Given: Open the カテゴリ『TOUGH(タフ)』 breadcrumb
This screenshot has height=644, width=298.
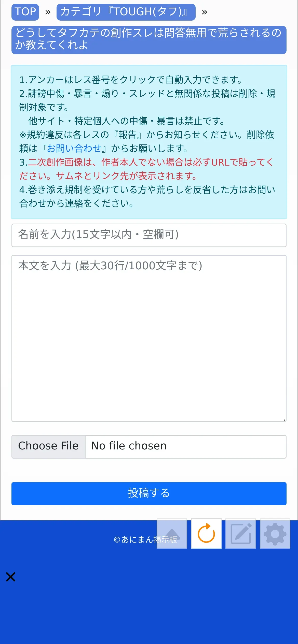Looking at the screenshot, I should coord(126,12).
